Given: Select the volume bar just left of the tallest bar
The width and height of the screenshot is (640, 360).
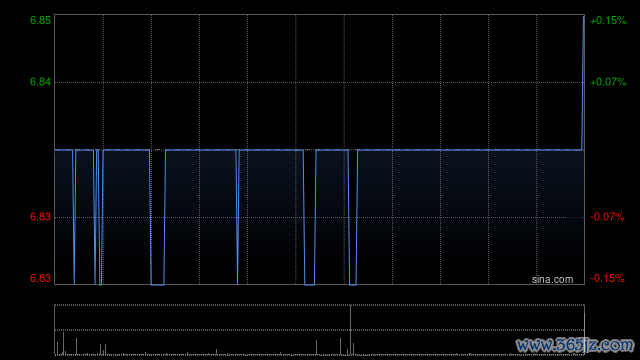Looking at the screenshot, I should pyautogui.click(x=348, y=352).
